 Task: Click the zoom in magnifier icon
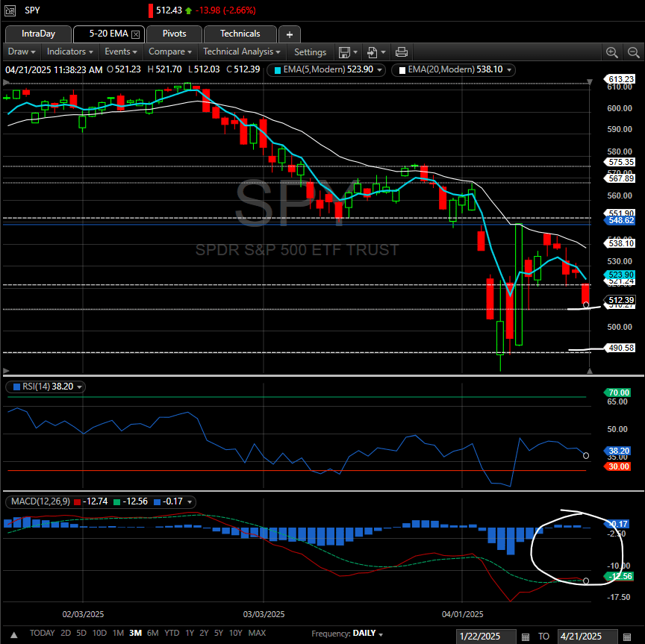point(612,52)
